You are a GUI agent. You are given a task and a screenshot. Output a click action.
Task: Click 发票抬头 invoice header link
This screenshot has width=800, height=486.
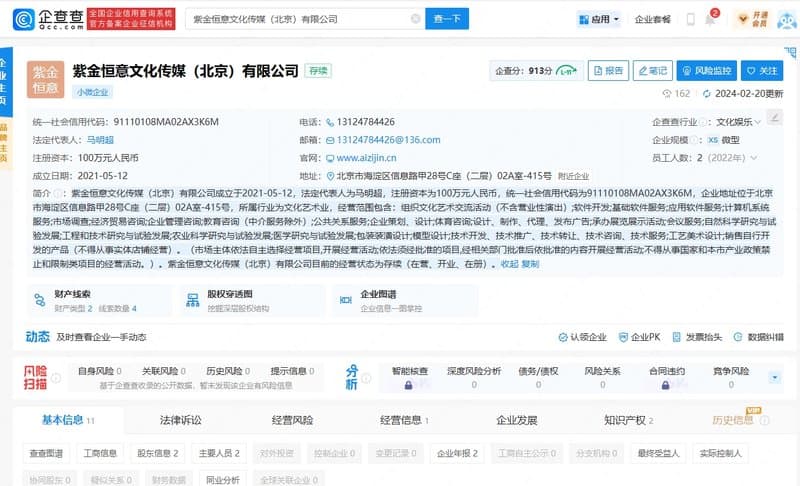(697, 337)
